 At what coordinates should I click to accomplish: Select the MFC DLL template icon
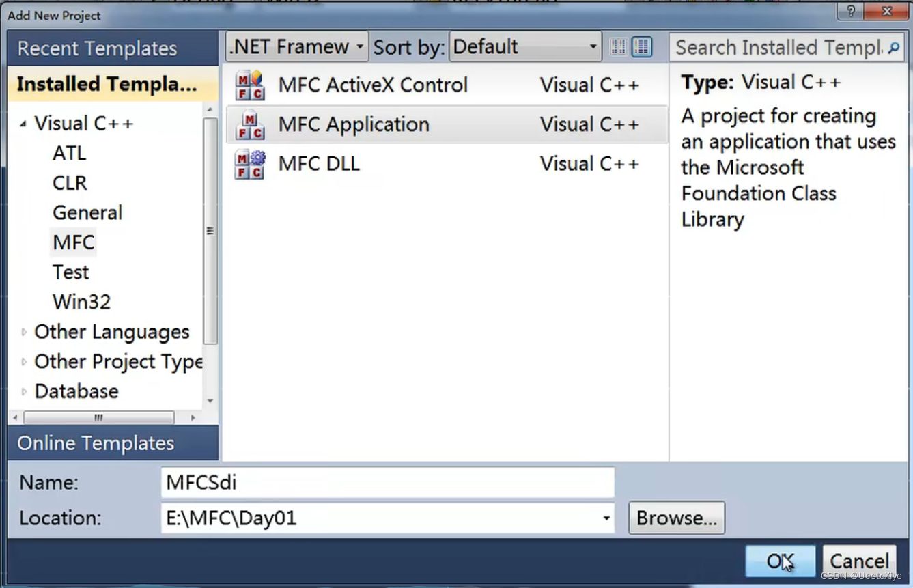point(249,165)
